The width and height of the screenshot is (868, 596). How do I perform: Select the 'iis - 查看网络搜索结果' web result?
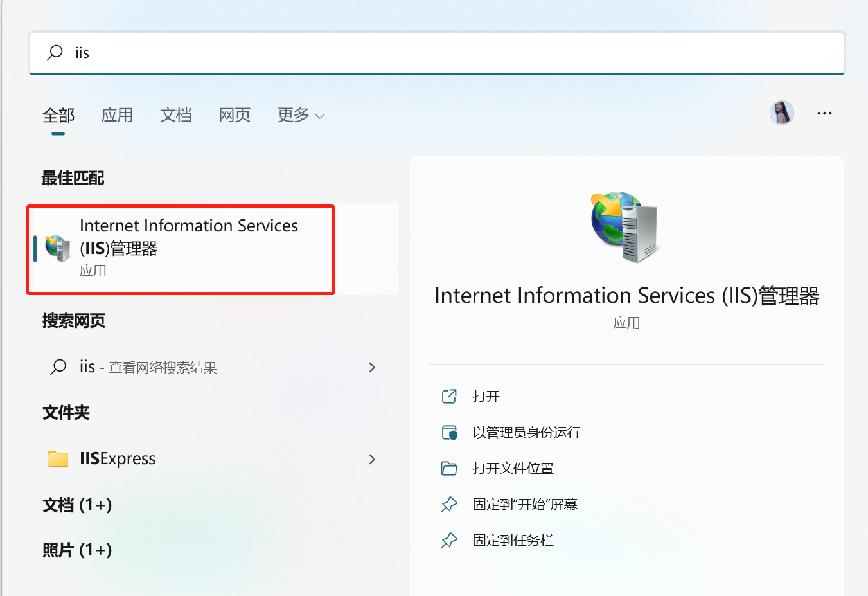213,367
